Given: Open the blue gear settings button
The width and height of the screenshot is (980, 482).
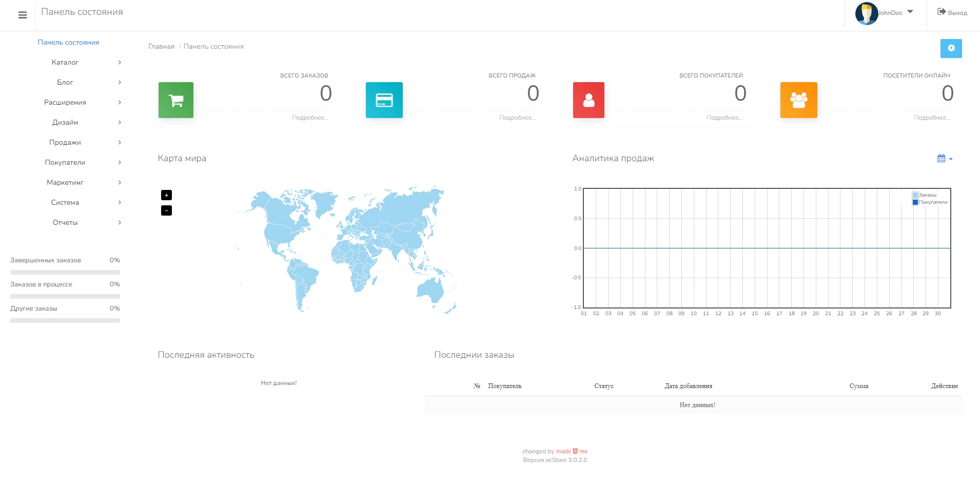Looking at the screenshot, I should coord(951,48).
